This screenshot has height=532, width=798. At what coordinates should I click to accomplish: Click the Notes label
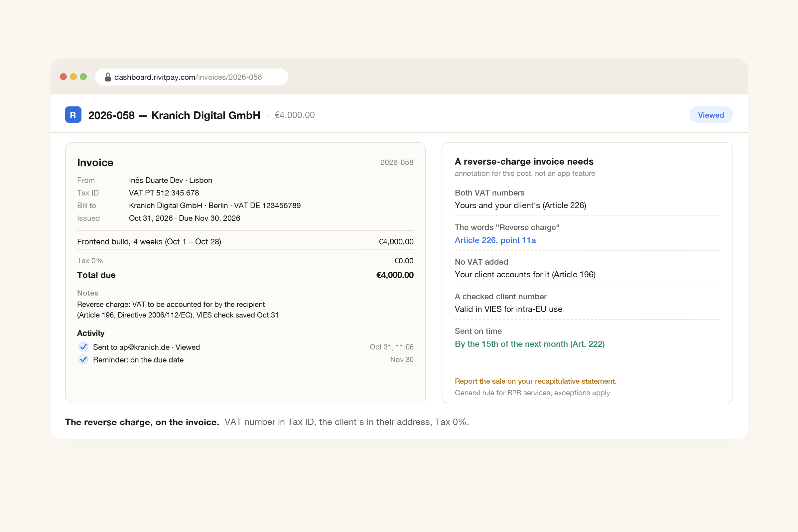[87, 293]
